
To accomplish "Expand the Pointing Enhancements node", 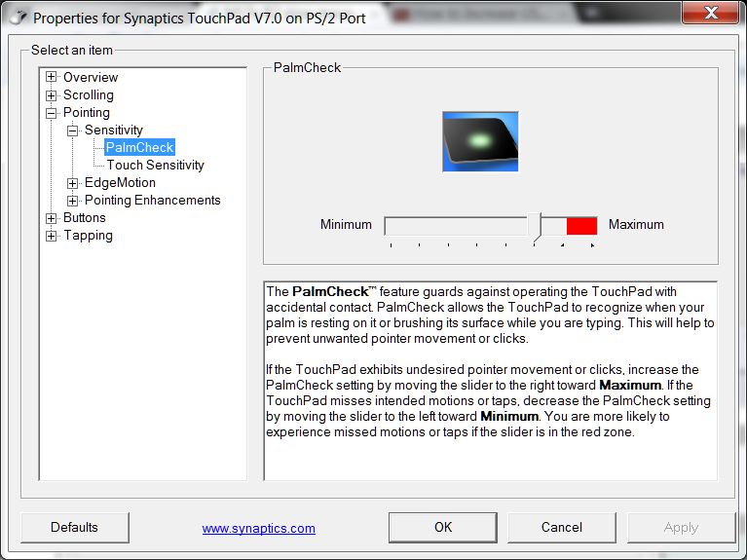I will (x=72, y=201).
